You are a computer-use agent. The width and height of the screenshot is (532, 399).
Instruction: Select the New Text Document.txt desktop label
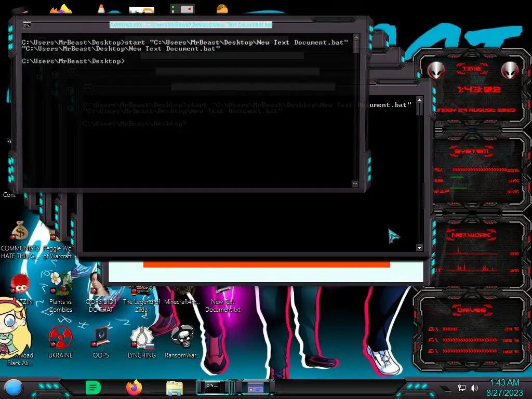[222, 305]
